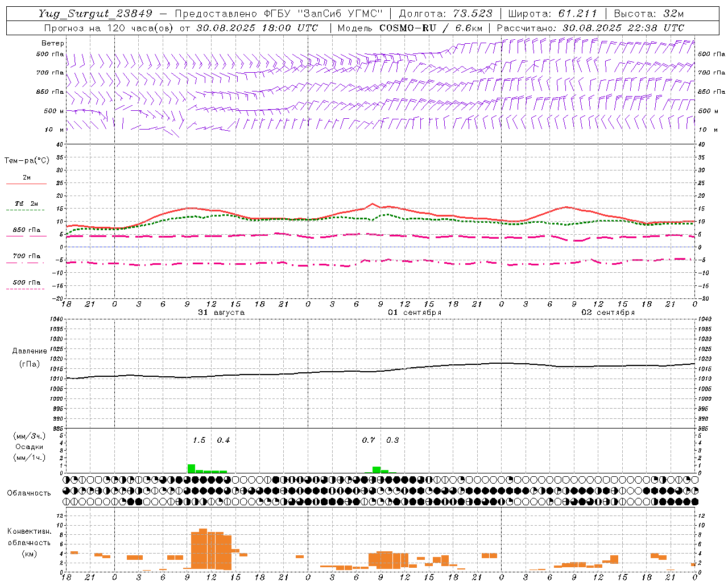Select the longitude value Долгота: 73.523
This screenshot has width=728, height=582.
pyautogui.click(x=445, y=14)
